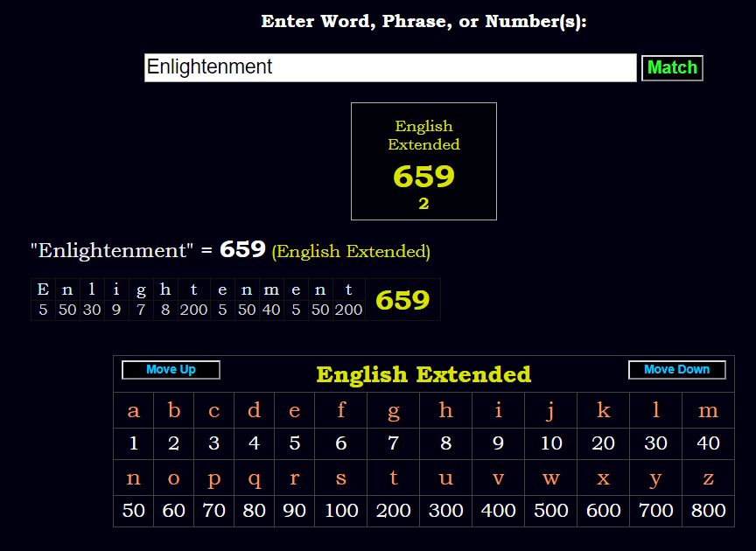The width and height of the screenshot is (756, 551).
Task: Select letter 'm' in the cipher table
Action: (708, 410)
